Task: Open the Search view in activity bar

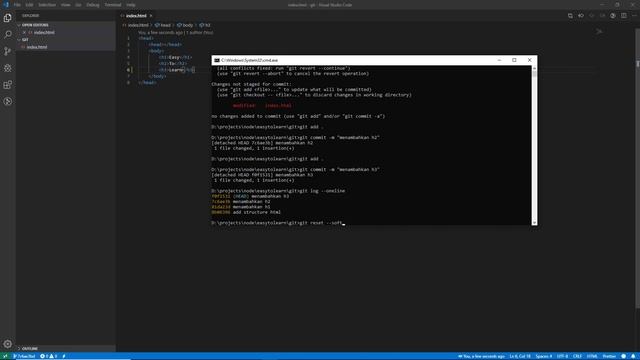Action: pyautogui.click(x=8, y=35)
